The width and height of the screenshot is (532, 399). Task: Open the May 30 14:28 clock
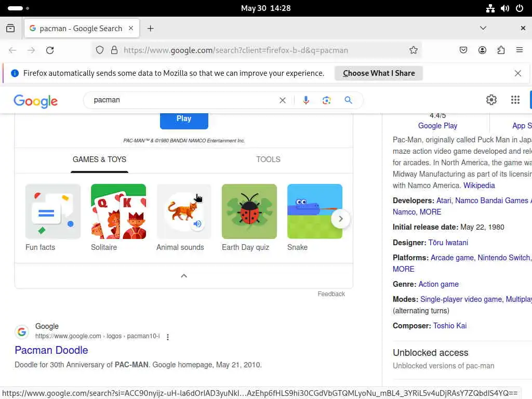pyautogui.click(x=265, y=8)
